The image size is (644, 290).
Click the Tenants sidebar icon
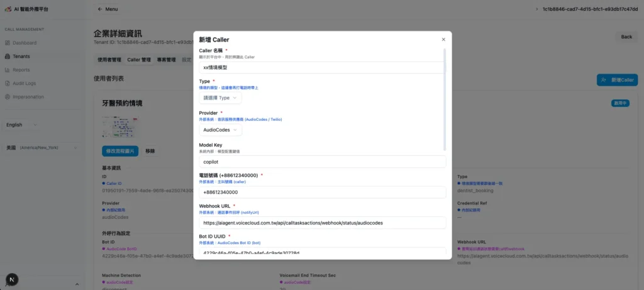pos(8,57)
